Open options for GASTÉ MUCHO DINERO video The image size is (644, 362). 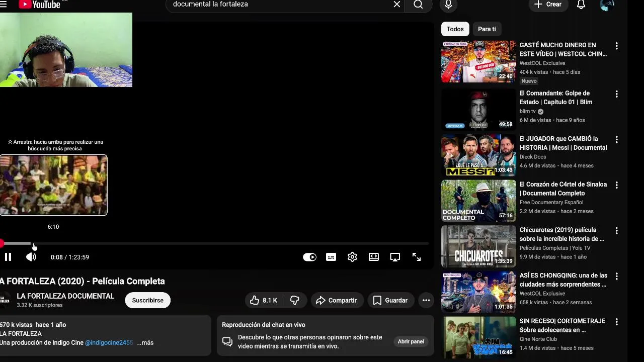(x=616, y=46)
